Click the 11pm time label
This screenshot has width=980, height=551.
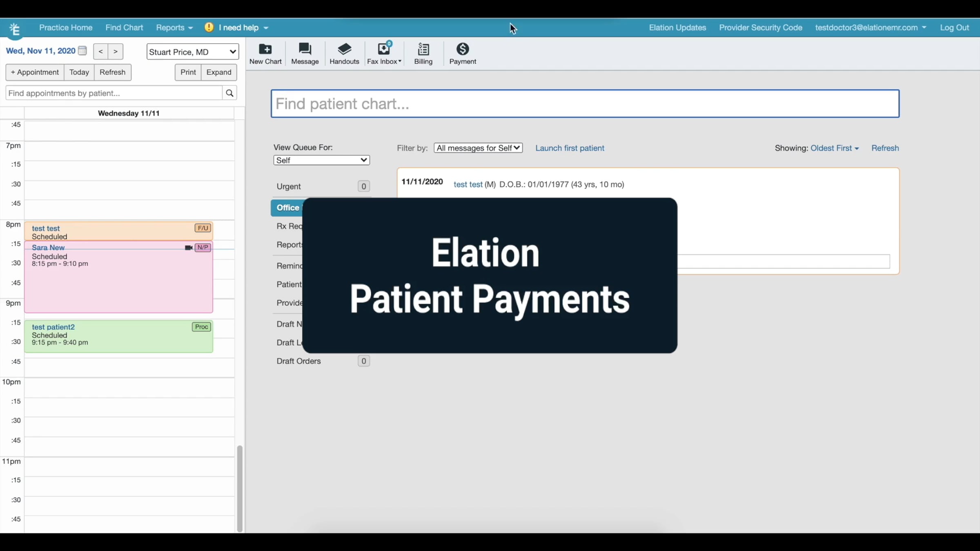[x=11, y=461]
